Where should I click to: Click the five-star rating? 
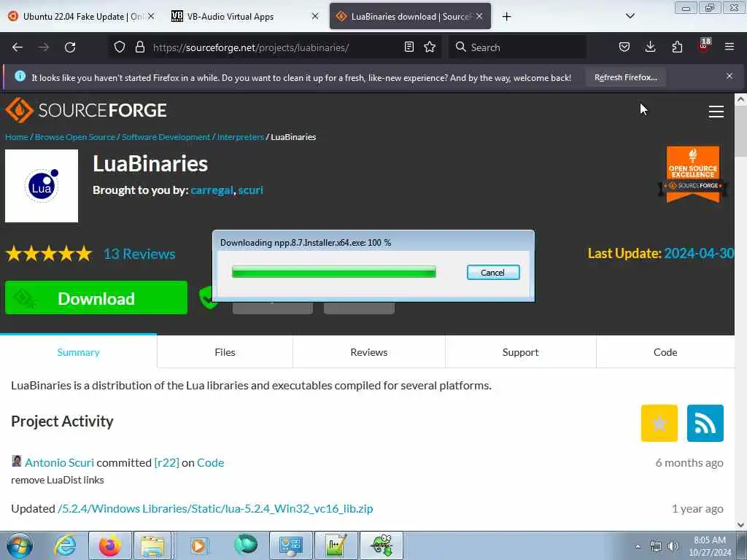pos(49,253)
